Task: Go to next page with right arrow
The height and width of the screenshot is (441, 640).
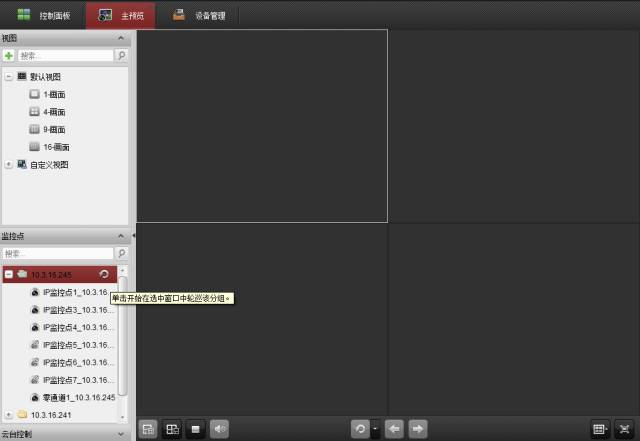Action: click(418, 429)
